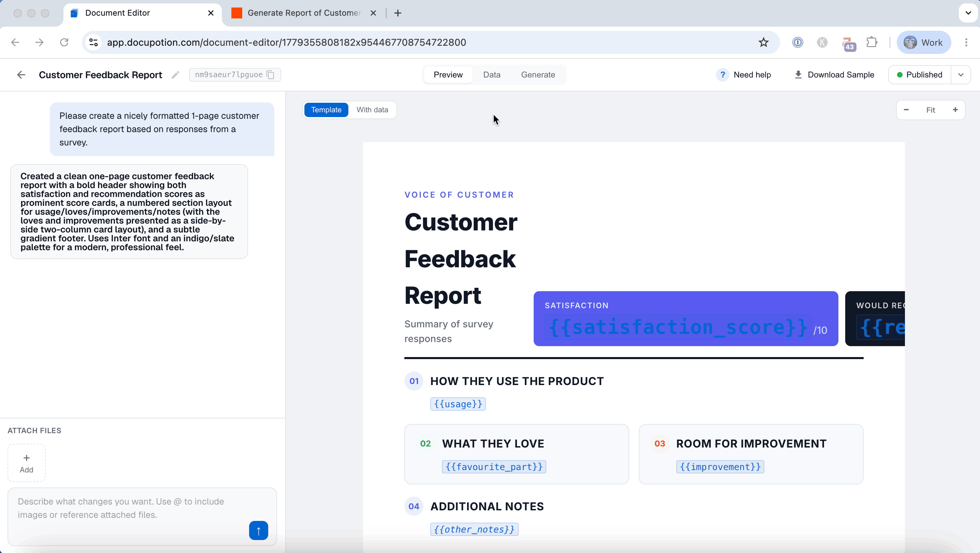Click the Download Sample button
The width and height of the screenshot is (980, 553).
[x=834, y=75]
